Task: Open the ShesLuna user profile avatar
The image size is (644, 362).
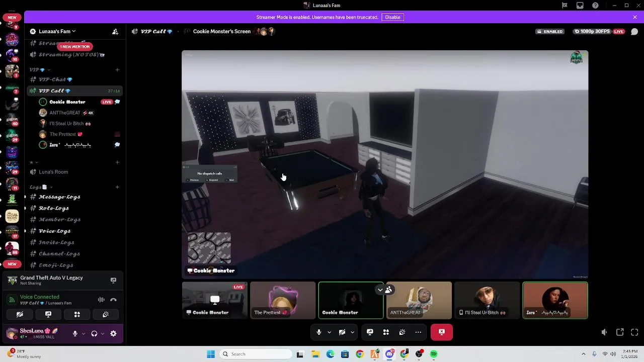Action: click(x=12, y=333)
